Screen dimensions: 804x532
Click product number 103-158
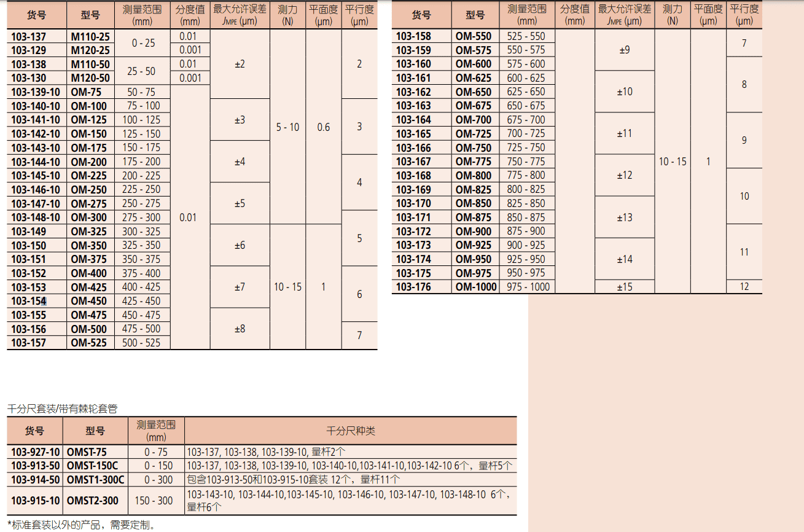pyautogui.click(x=413, y=36)
